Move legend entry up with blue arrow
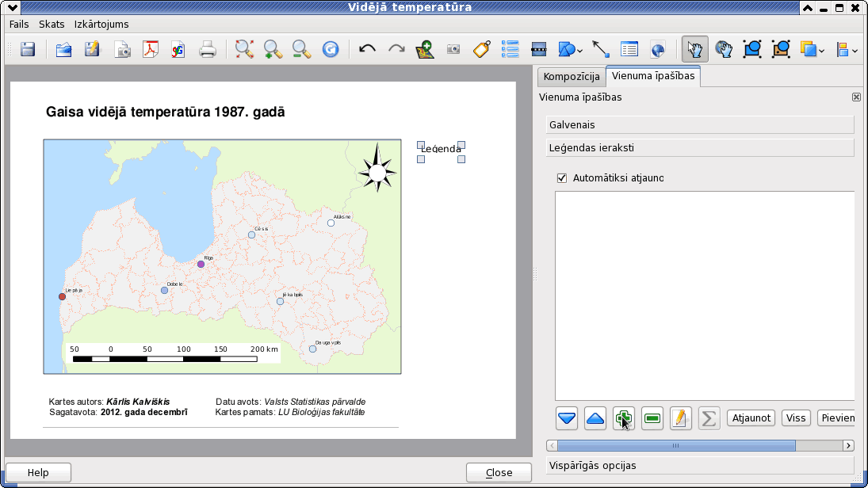Screen dimensions: 868x488 tap(595, 418)
